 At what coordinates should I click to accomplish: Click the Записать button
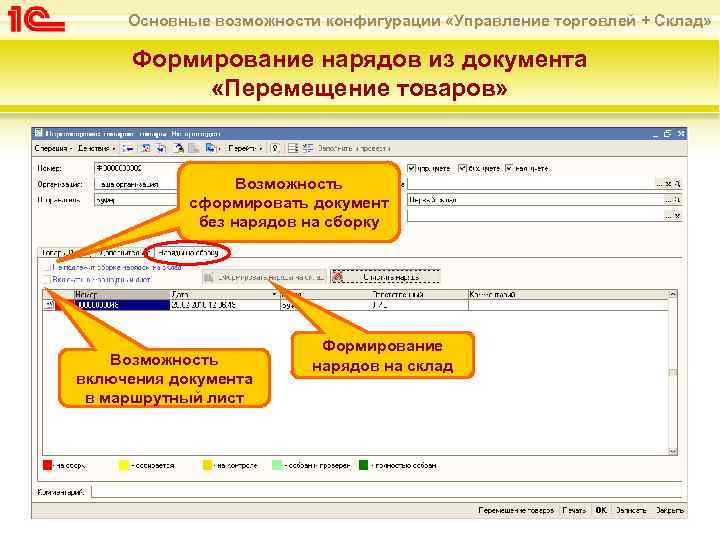pos(631,510)
